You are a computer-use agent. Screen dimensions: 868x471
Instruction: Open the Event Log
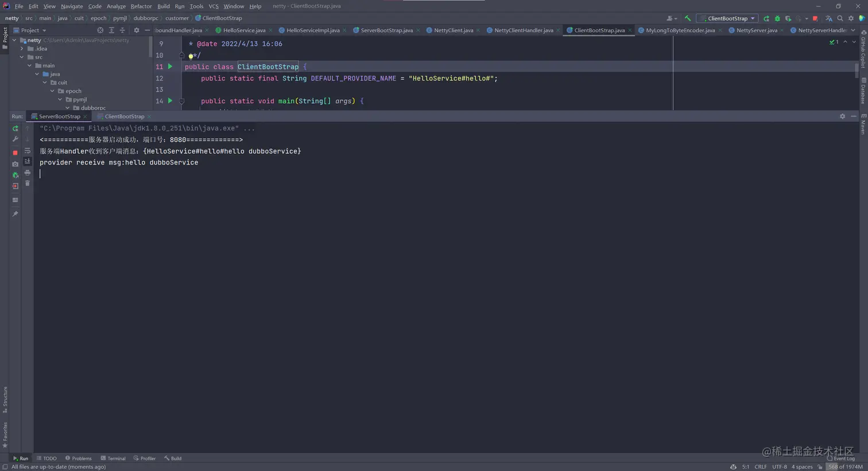[841, 458]
